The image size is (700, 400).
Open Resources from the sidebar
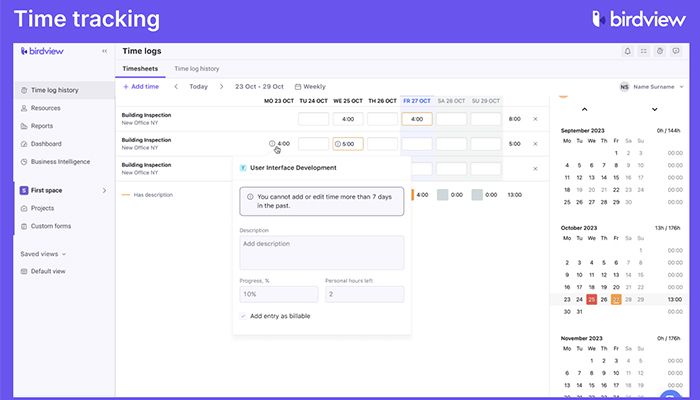click(45, 108)
